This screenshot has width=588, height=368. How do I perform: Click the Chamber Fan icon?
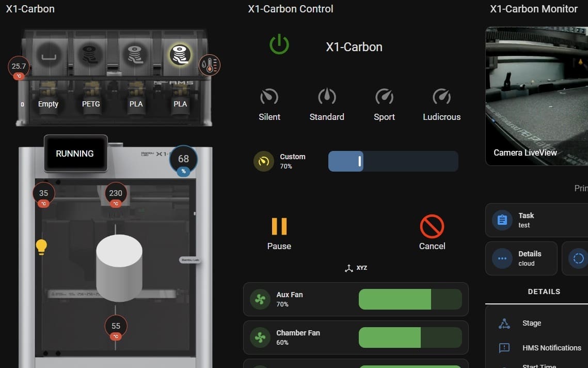point(260,337)
